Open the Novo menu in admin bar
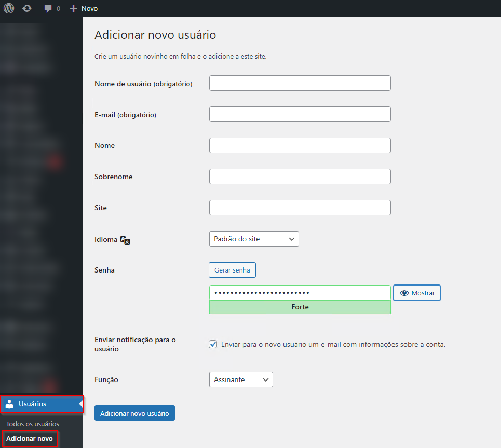The image size is (501, 448). [84, 9]
